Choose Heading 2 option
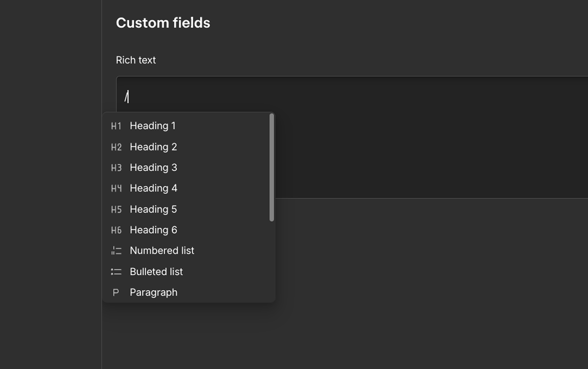 pyautogui.click(x=188, y=147)
